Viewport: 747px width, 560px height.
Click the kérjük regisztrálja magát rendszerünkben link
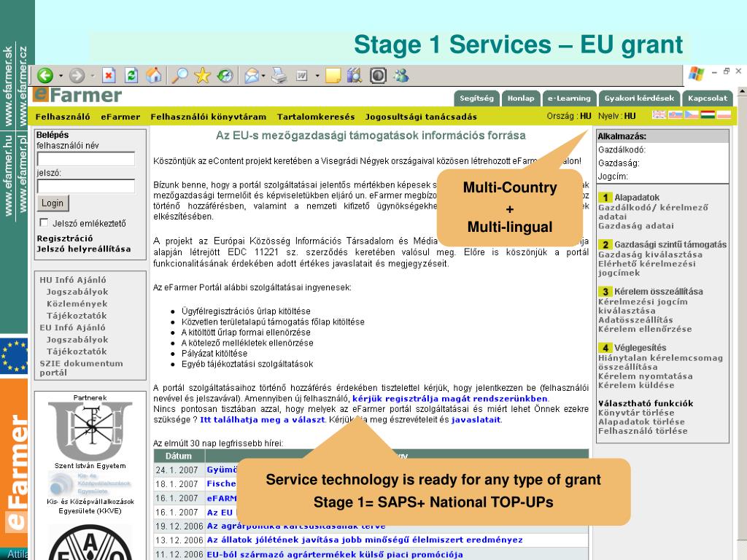(450, 399)
